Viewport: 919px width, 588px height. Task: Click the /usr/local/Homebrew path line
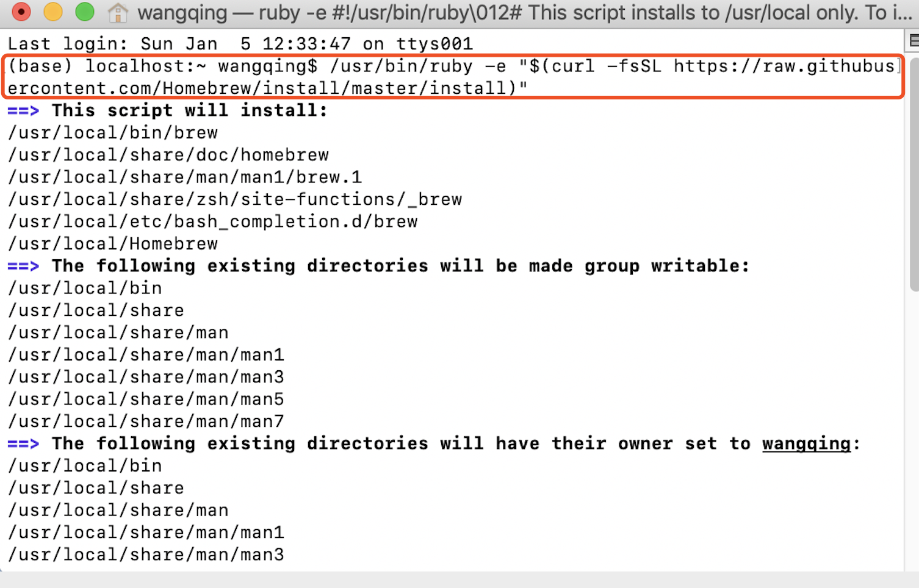(113, 244)
